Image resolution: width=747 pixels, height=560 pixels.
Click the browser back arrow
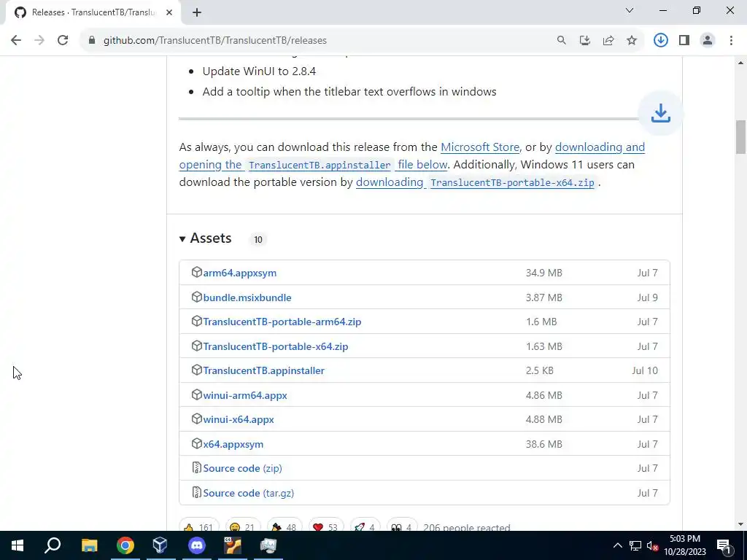(16, 41)
